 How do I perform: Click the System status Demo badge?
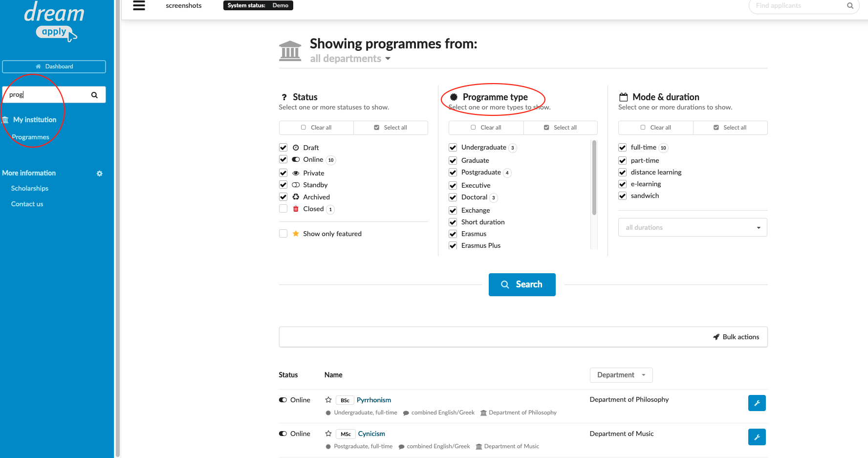click(x=258, y=5)
